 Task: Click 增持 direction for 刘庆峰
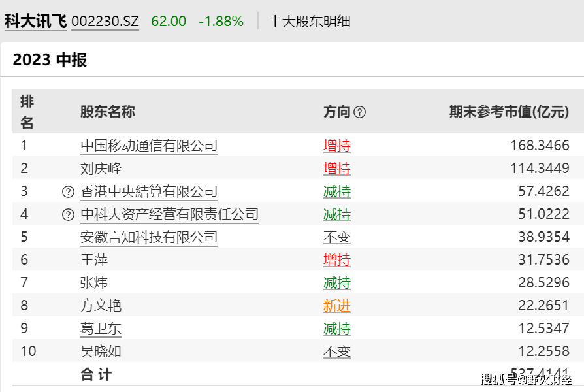pyautogui.click(x=336, y=169)
